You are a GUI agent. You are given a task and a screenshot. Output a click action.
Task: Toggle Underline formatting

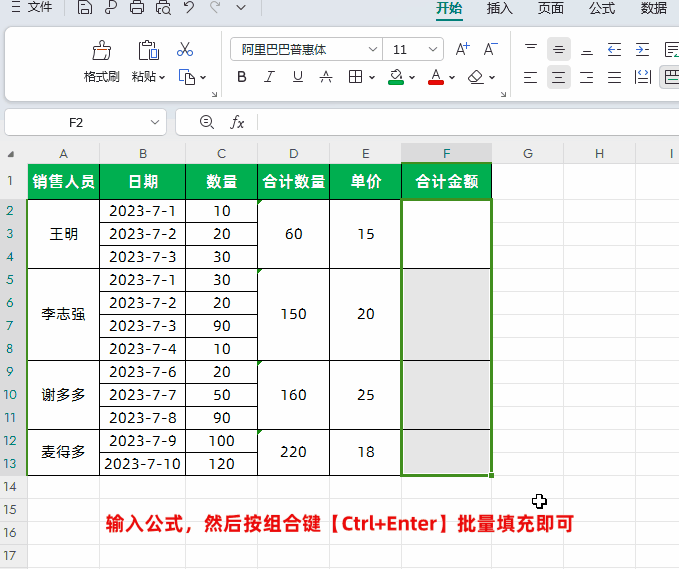[297, 77]
